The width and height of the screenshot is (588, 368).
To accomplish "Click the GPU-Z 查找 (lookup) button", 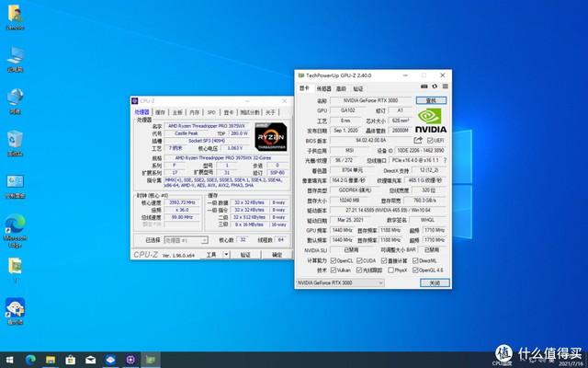I will [431, 100].
